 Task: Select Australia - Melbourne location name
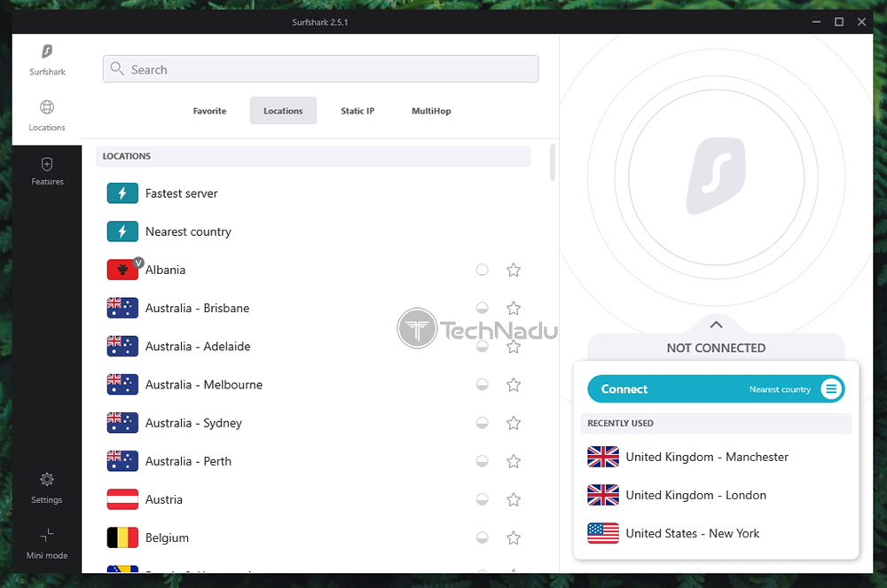tap(204, 385)
